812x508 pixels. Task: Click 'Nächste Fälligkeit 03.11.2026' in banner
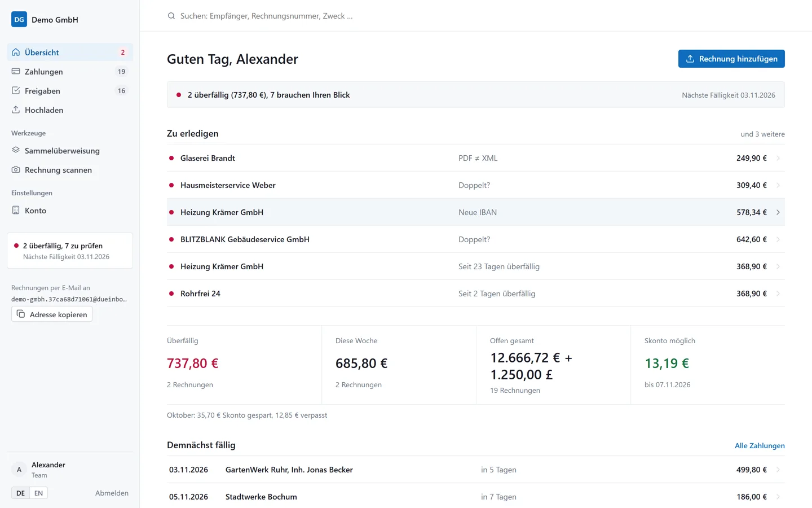pos(729,95)
